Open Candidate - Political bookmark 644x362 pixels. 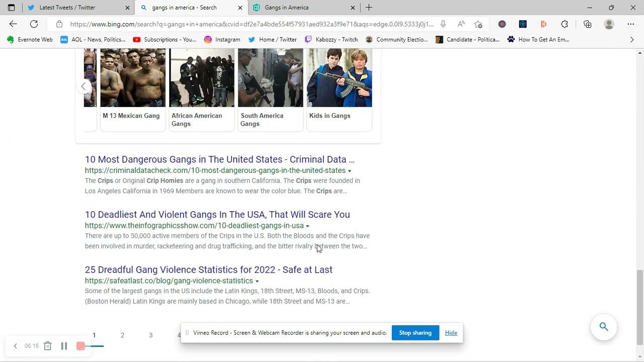click(x=468, y=39)
